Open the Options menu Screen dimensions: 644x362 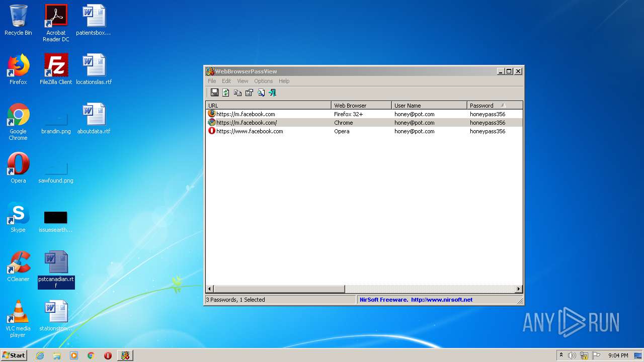coord(263,81)
